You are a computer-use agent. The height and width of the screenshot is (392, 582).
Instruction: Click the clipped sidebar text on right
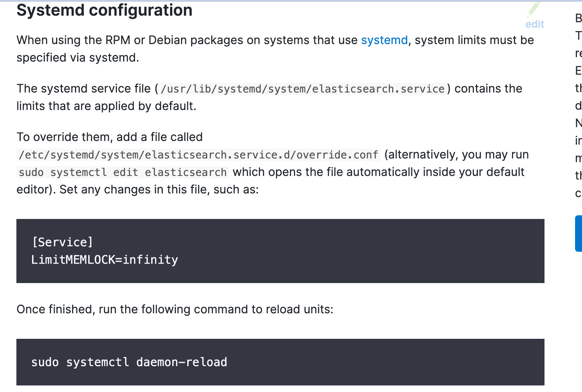pyautogui.click(x=578, y=106)
